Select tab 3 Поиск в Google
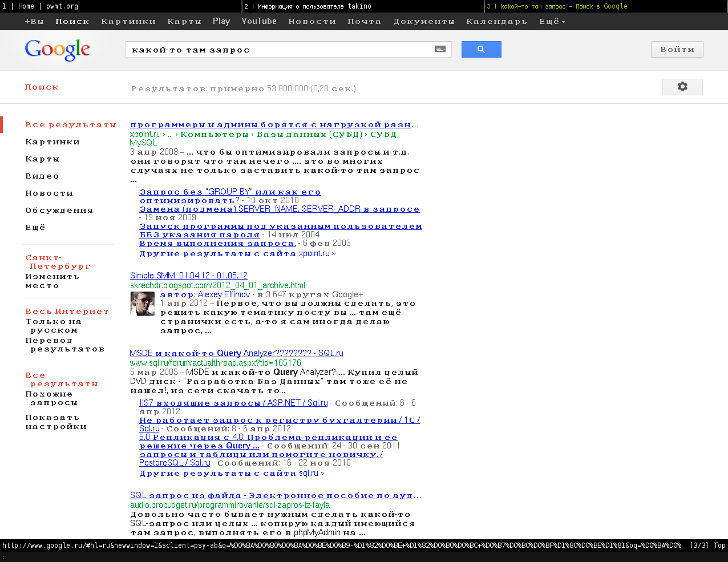Screen dimensions: 728x562 click(x=606, y=6)
